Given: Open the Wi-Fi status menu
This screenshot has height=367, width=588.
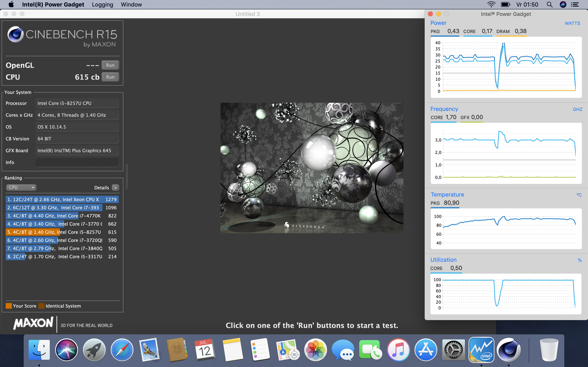Looking at the screenshot, I should [491, 5].
